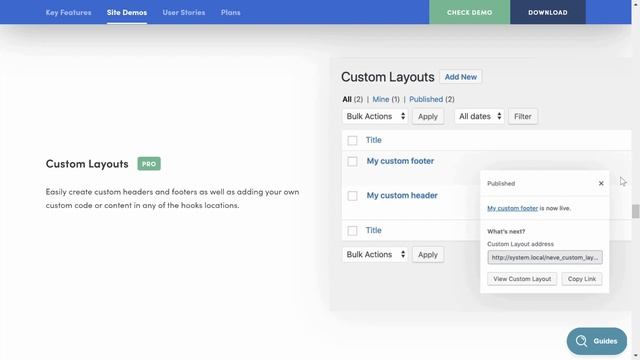Click My custom footer link in popup
This screenshot has width=640, height=360.
512,208
